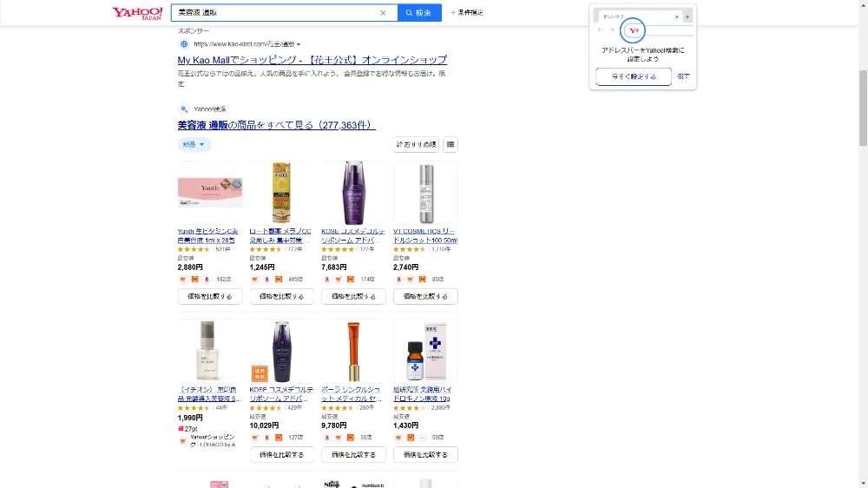Screen dimensions: 868x488
Task: Open the KOSE コスメデコルテ 10,029円 product link
Action: [281, 394]
